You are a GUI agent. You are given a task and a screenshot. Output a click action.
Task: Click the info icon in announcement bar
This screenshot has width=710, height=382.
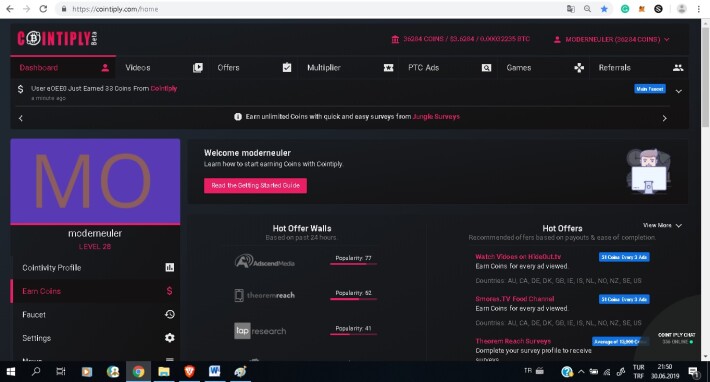coord(238,116)
